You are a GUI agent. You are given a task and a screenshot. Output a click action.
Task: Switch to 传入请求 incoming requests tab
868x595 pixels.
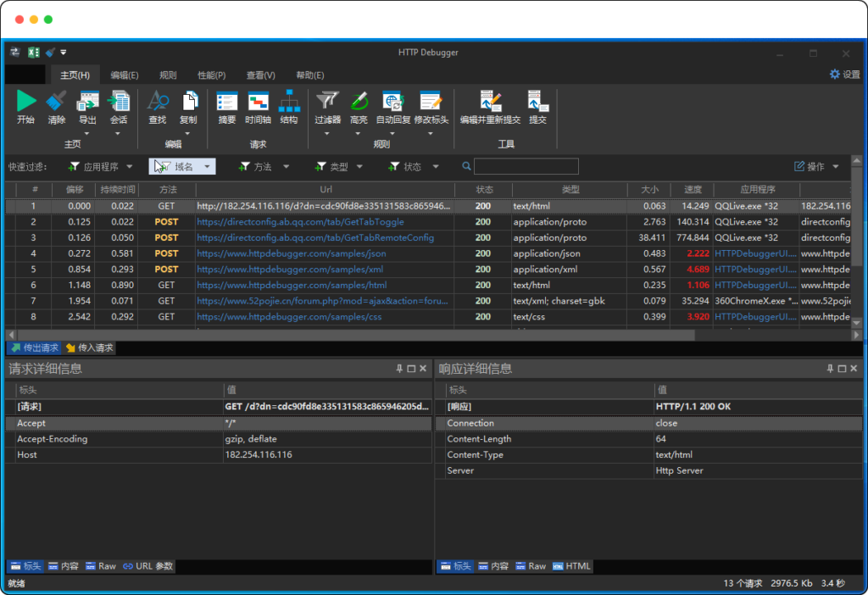tap(90, 348)
